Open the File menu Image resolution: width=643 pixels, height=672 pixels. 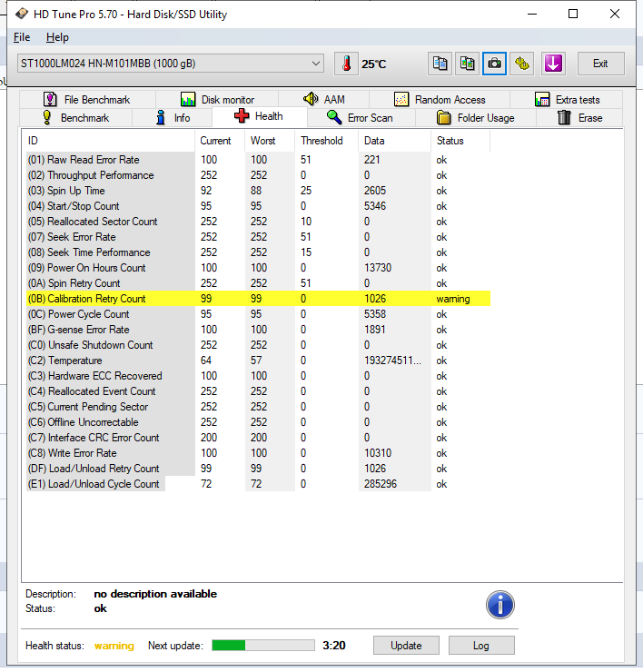(x=22, y=37)
